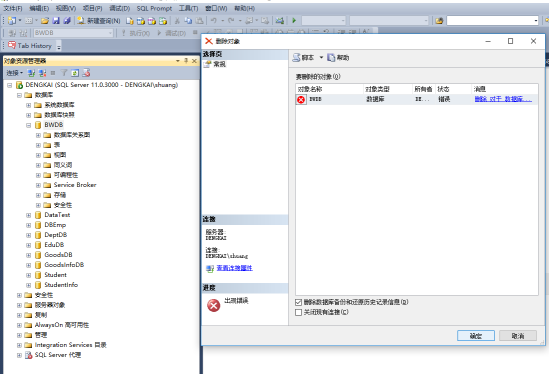549x374 pixels.
Task: Open the 窗口(W) menu
Action: pos(216,8)
